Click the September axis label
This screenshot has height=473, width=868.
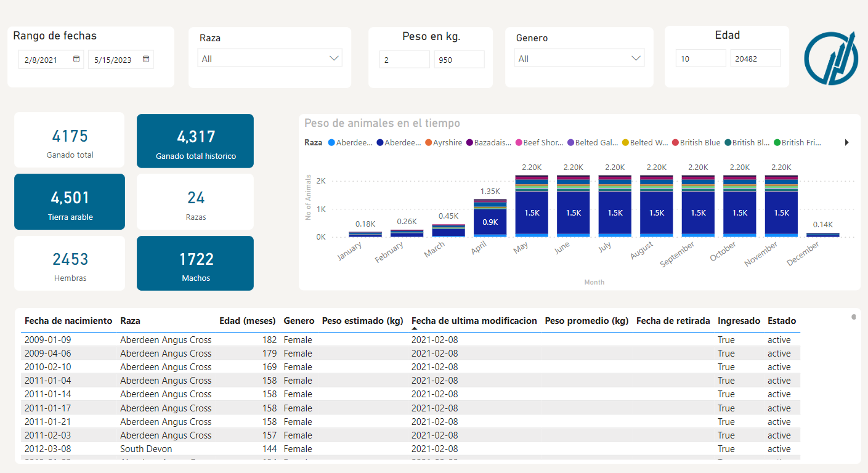pyautogui.click(x=678, y=254)
